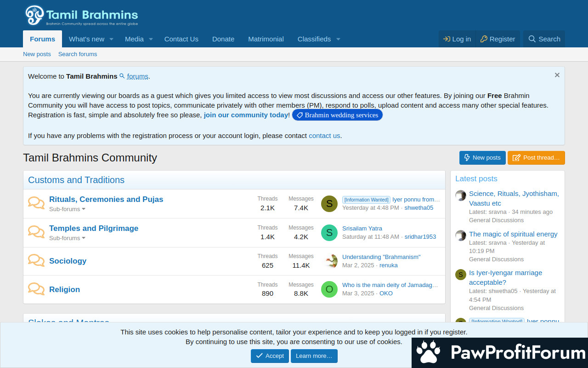588x368 pixels.
Task: Click shwetha05 username in Rituals row
Action: coord(419,208)
